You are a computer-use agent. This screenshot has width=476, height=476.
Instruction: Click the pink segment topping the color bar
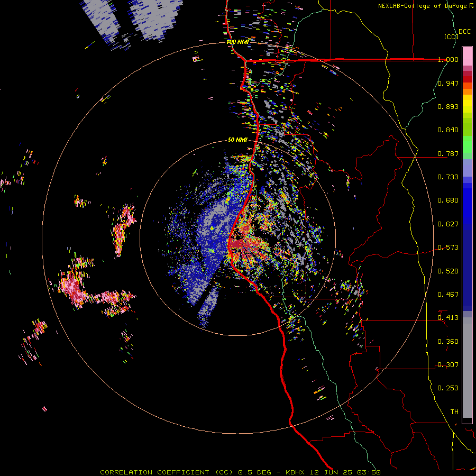467,57
